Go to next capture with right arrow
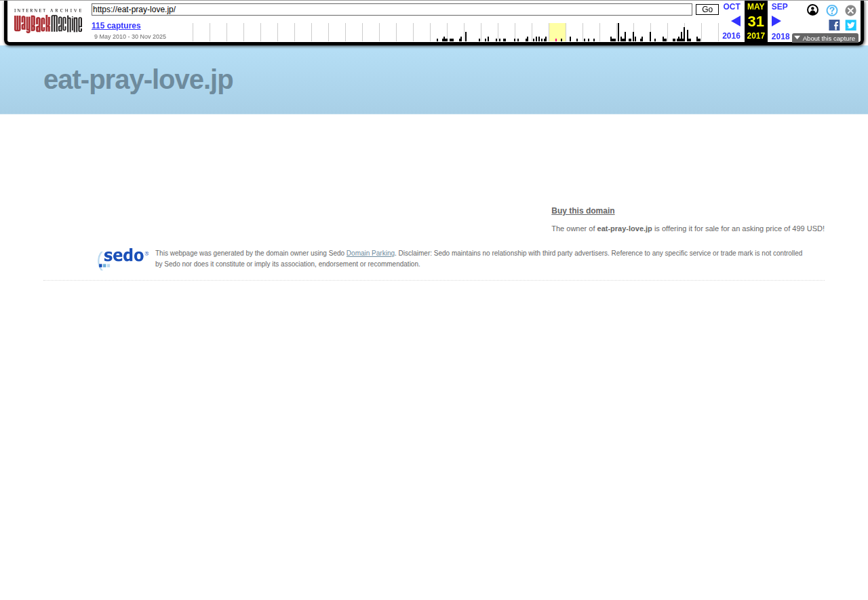Image resolution: width=868 pixels, height=600 pixels. tap(776, 21)
